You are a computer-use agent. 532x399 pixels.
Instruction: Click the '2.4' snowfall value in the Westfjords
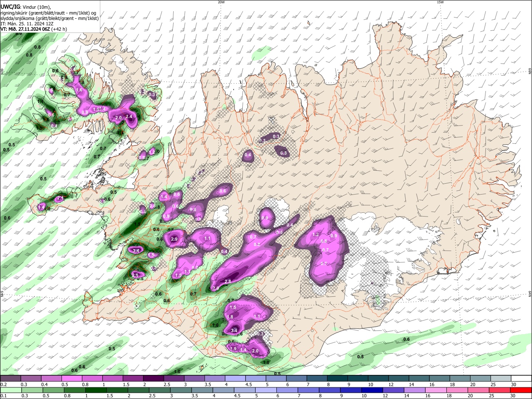129,117
